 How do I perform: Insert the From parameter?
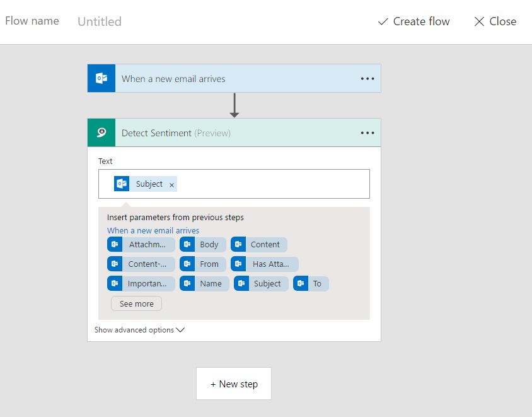click(x=202, y=264)
